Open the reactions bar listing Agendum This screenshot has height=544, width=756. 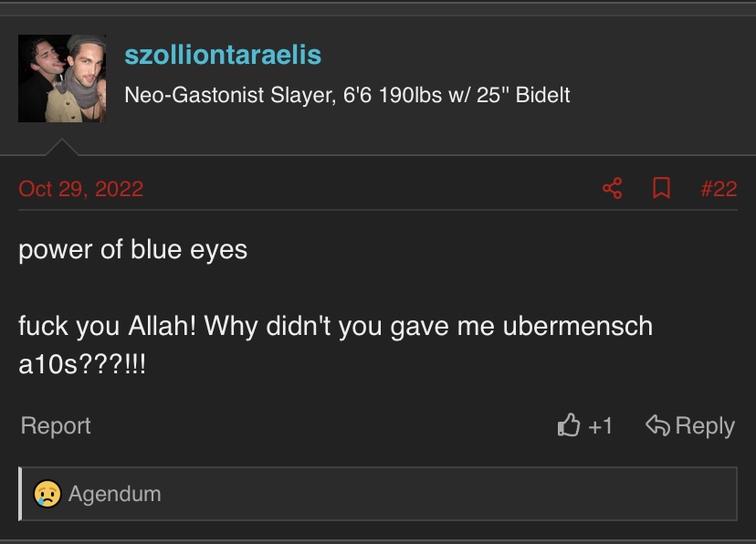coord(378,494)
